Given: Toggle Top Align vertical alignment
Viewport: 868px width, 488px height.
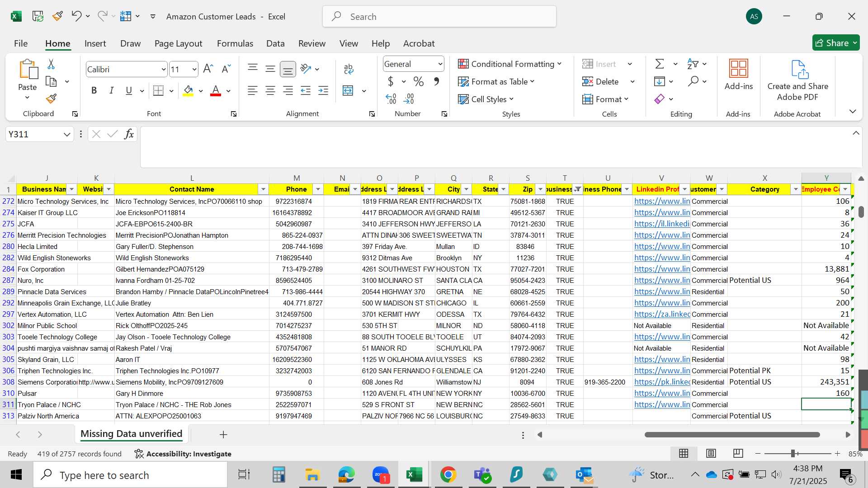Looking at the screenshot, I should point(253,69).
